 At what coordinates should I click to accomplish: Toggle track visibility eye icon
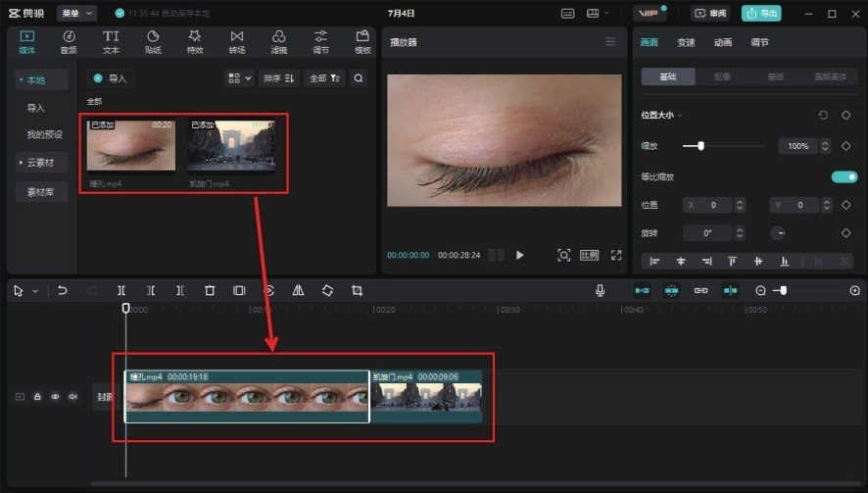tap(55, 397)
